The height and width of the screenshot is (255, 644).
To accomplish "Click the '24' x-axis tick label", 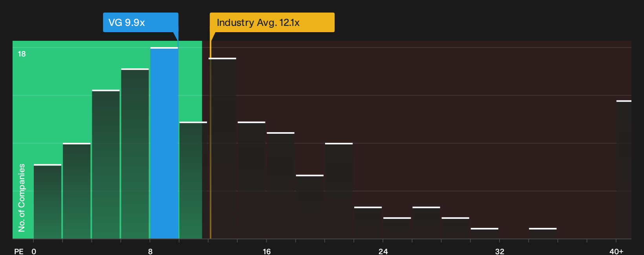I will point(383,251).
